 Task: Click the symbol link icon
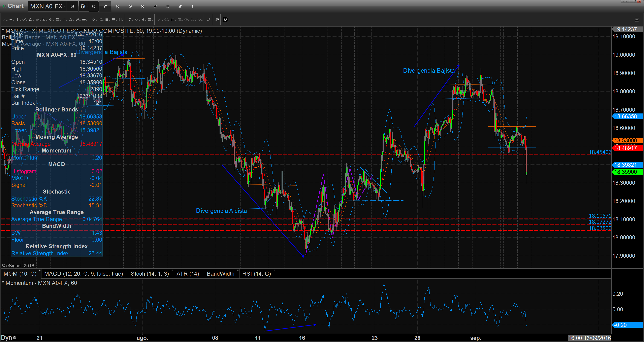155,6
